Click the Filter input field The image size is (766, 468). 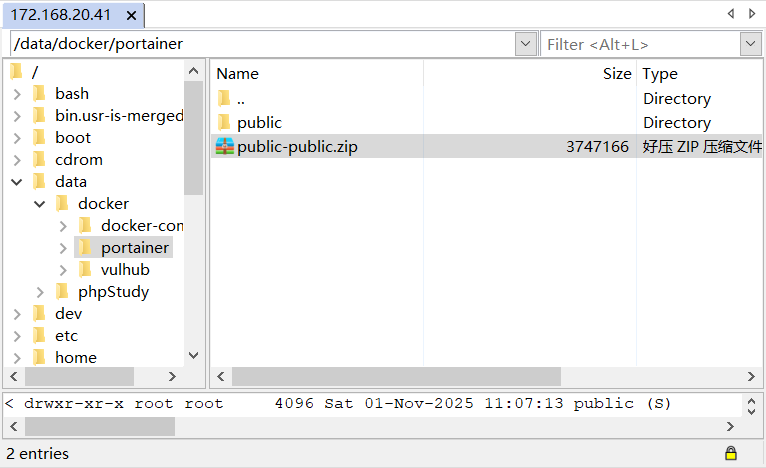tap(640, 44)
